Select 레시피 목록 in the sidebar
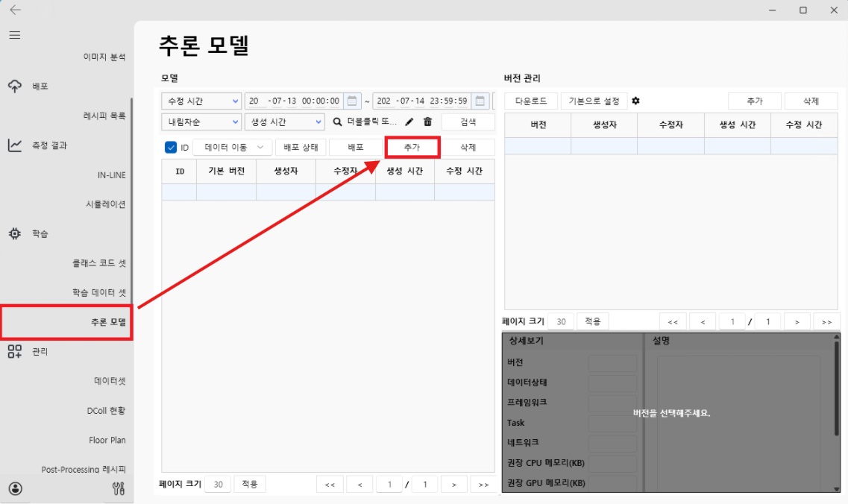 pos(104,116)
